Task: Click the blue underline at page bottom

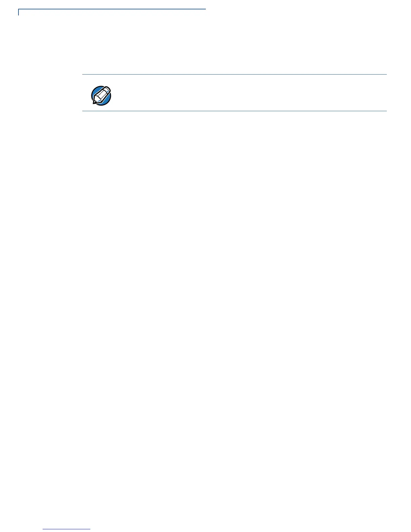Action: (x=67, y=529)
